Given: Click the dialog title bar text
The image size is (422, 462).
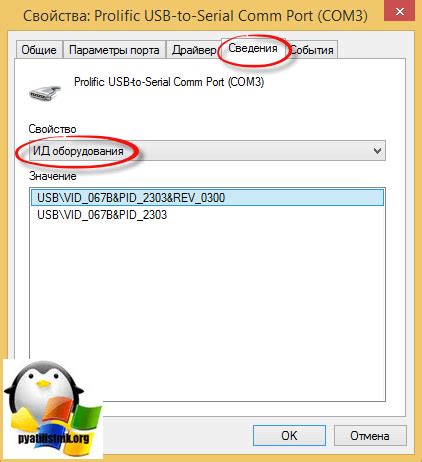Looking at the screenshot, I should coord(195,16).
